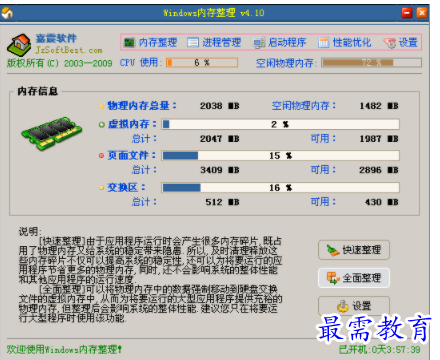Click the CPU 使用 progress bar

pos(202,62)
